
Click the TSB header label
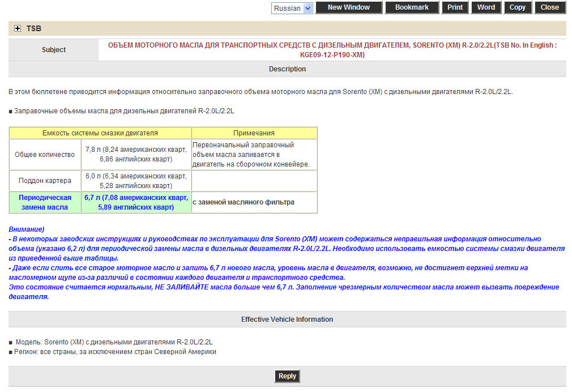pos(34,28)
